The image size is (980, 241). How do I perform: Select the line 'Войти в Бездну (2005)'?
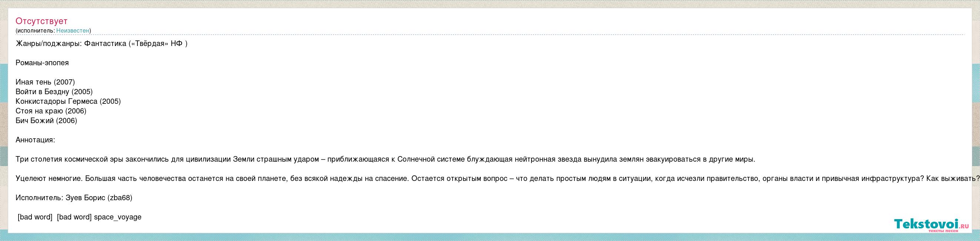click(54, 92)
